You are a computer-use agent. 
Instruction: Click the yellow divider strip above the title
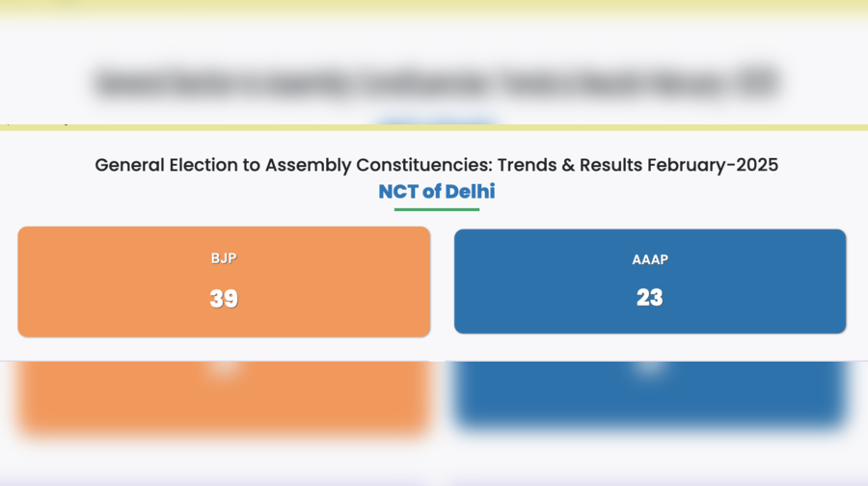(x=434, y=127)
